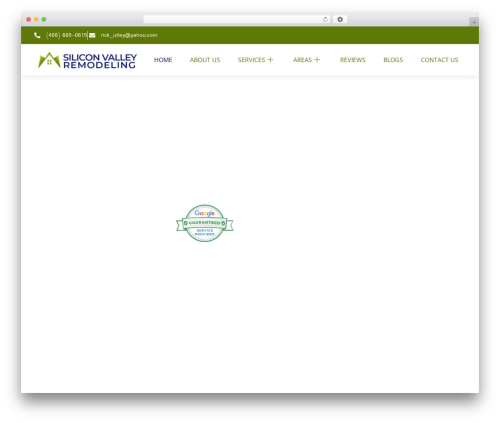This screenshot has width=500, height=423.
Task: Click the phone icon in green bar
Action: [37, 35]
